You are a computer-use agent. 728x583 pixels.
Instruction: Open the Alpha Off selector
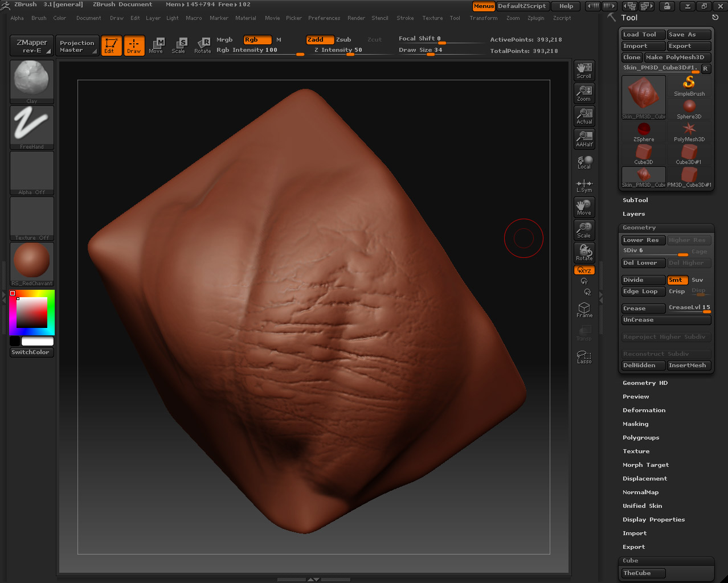coord(32,173)
